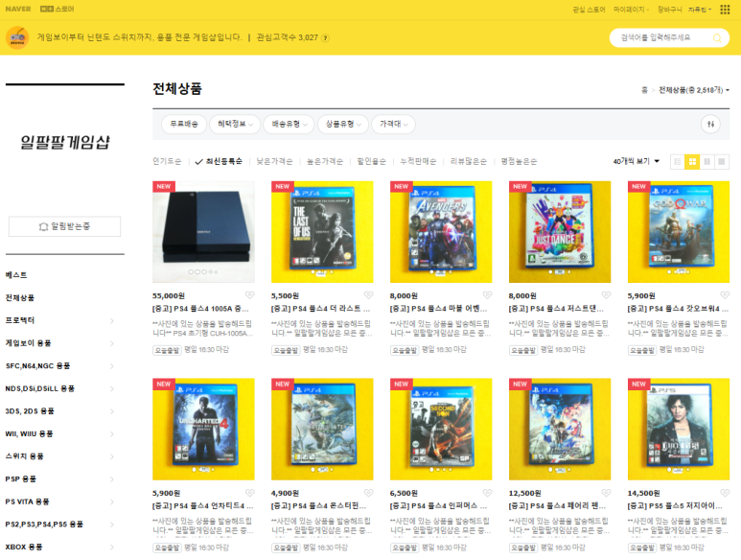Like the 8,000원 Just Dance item

point(606,295)
